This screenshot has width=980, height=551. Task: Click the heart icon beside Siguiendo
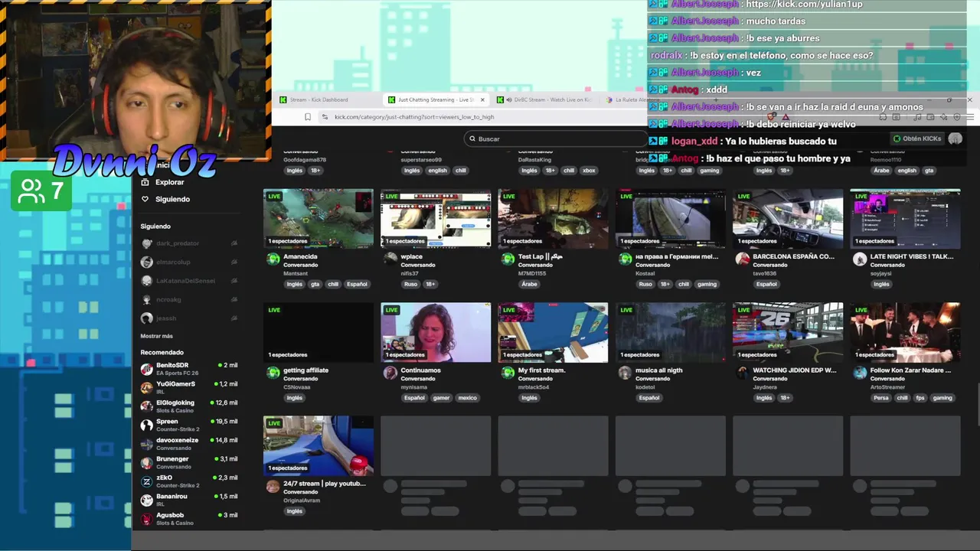click(145, 199)
